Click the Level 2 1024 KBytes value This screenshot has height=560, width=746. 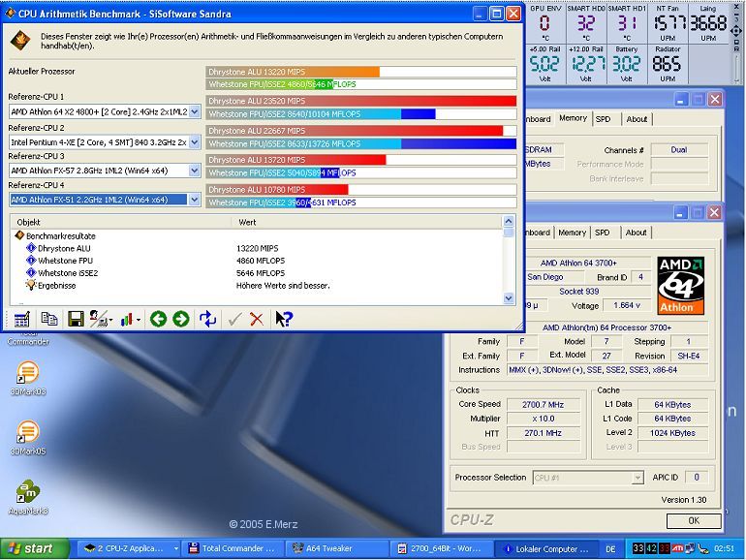(672, 433)
